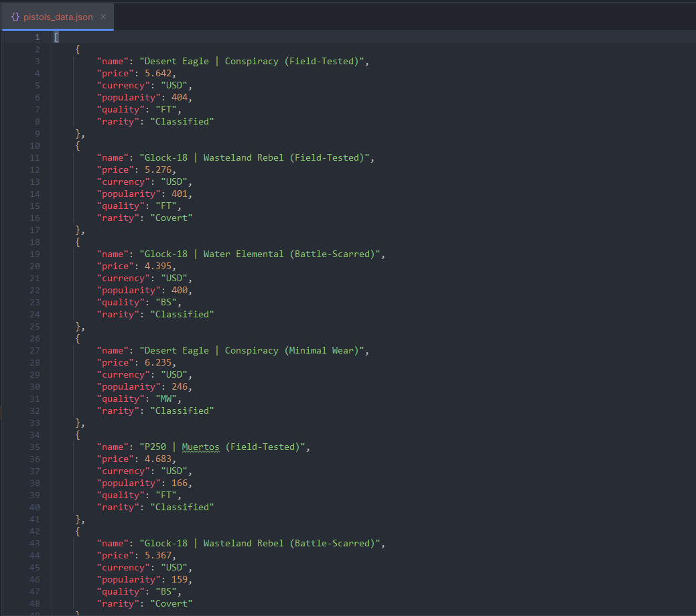The height and width of the screenshot is (616, 696).
Task: Click gutter line number 10
Action: coord(35,145)
